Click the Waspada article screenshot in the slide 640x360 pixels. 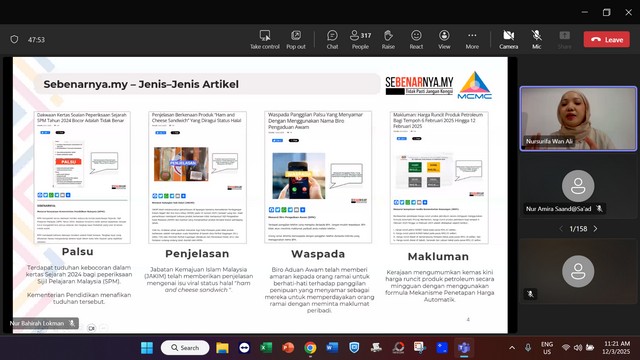318,177
